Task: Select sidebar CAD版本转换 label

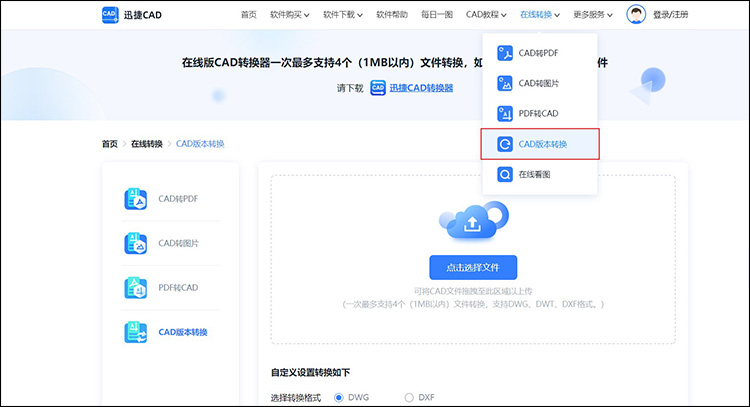Action: pyautogui.click(x=183, y=332)
